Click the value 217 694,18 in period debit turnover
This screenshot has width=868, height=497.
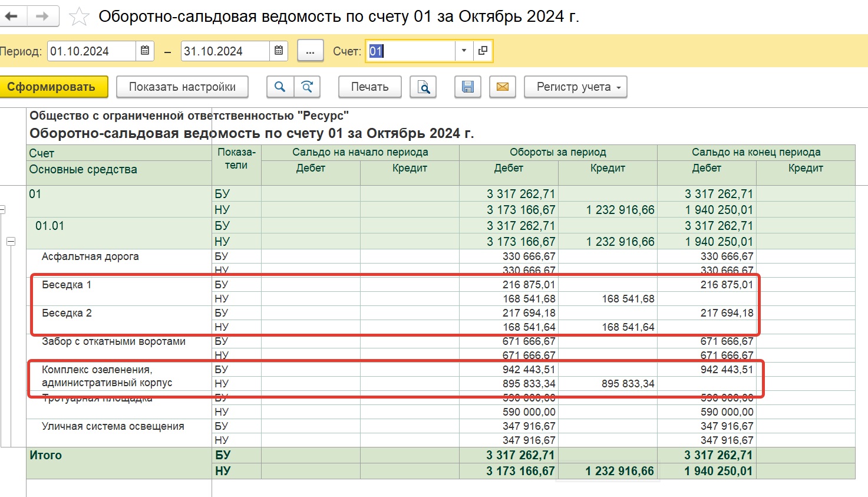[x=529, y=313]
